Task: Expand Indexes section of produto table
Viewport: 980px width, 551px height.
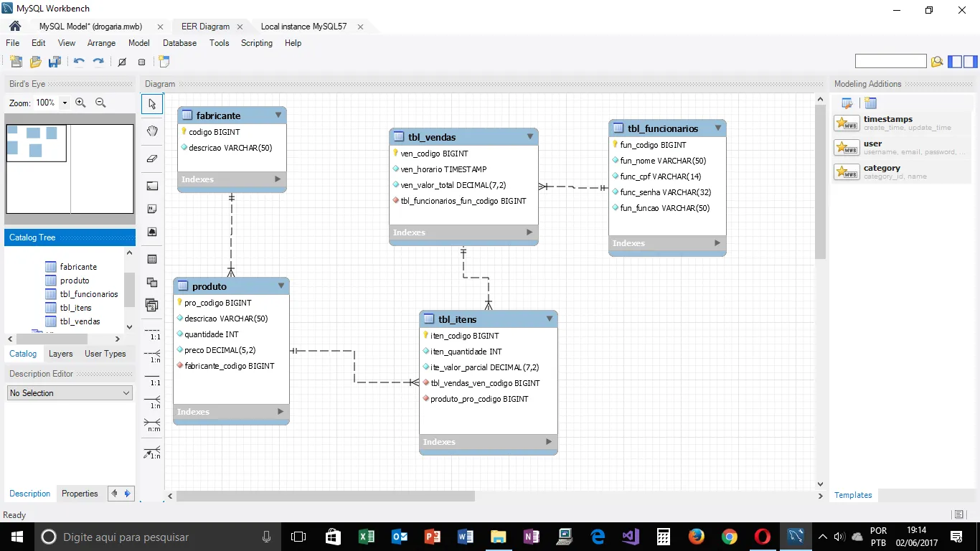Action: pos(281,412)
